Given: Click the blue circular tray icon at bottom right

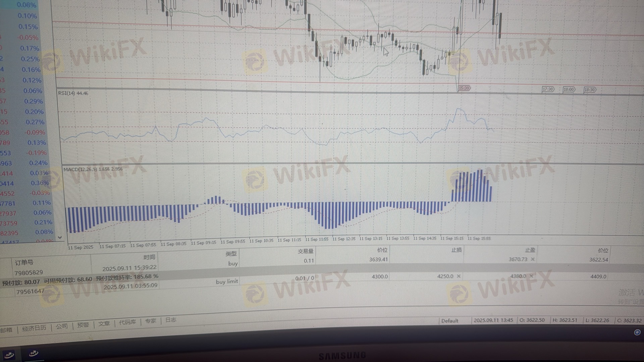Looking at the screenshot, I should [x=637, y=332].
